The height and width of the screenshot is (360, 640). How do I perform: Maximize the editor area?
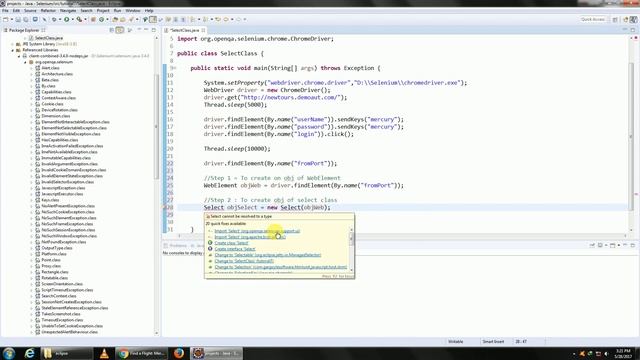(633, 30)
